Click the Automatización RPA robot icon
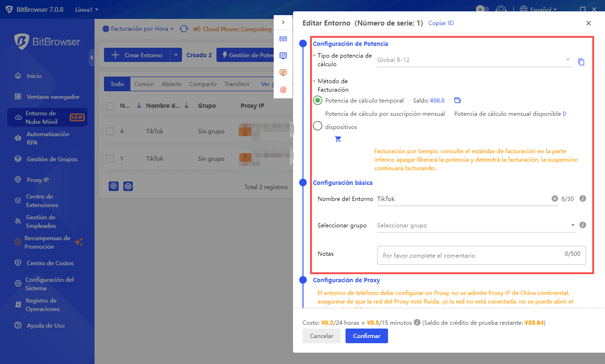The height and width of the screenshot is (364, 605). tap(18, 139)
